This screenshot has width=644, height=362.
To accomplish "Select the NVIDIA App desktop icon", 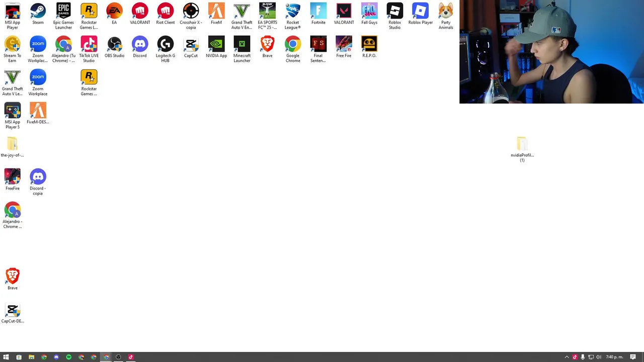I will coord(216,47).
